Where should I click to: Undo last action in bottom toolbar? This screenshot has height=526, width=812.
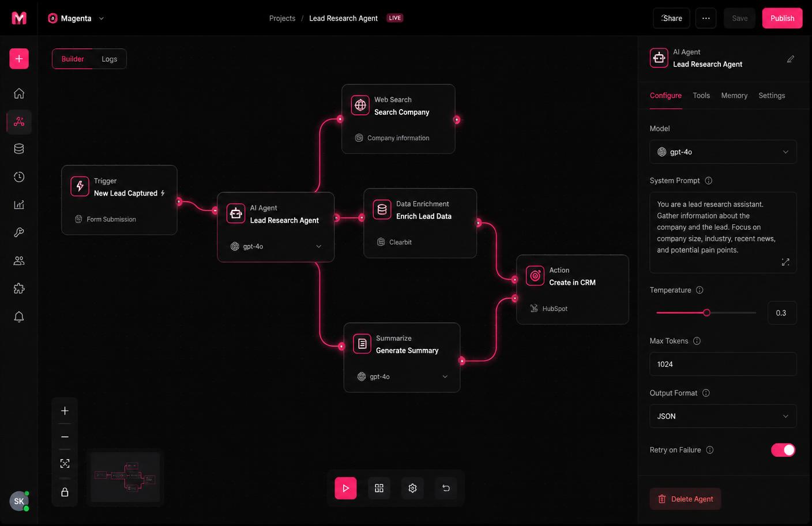point(446,488)
